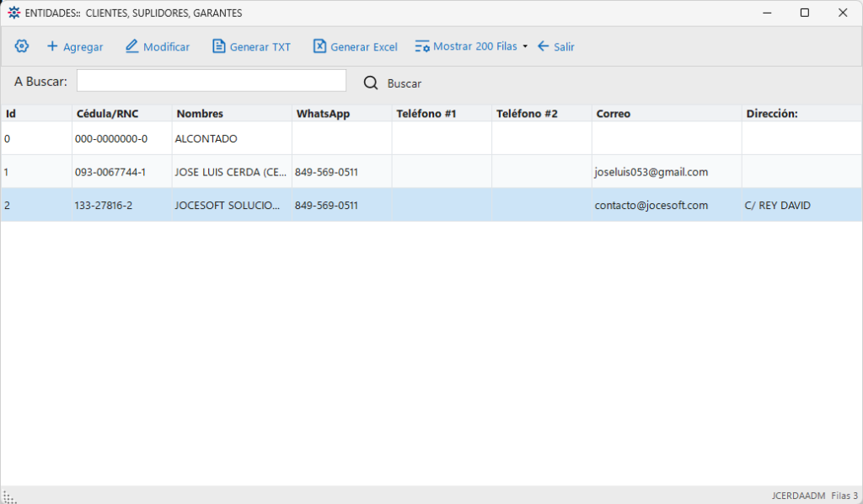Expand the Mostrar 200 Filas dropdown arrow
This screenshot has width=863, height=504.
[x=525, y=46]
